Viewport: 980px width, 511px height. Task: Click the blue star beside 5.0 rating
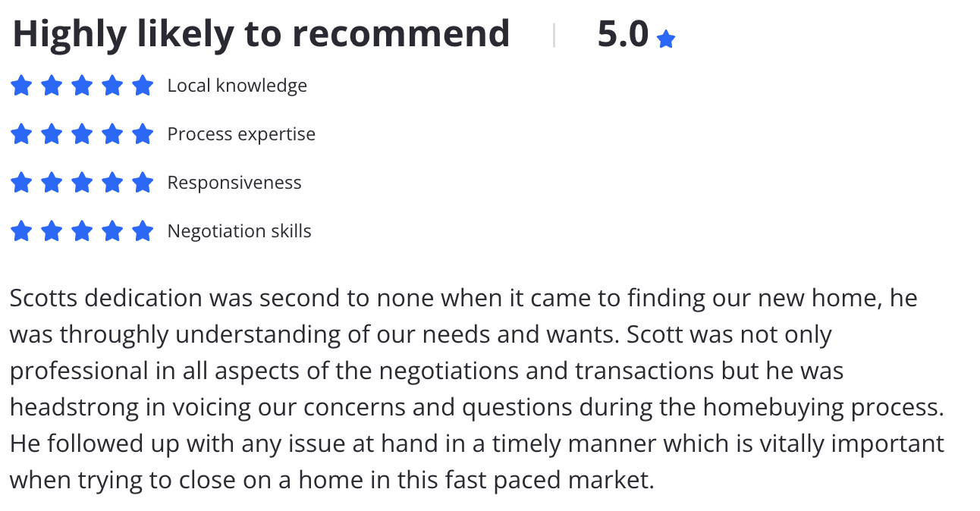pyautogui.click(x=666, y=39)
